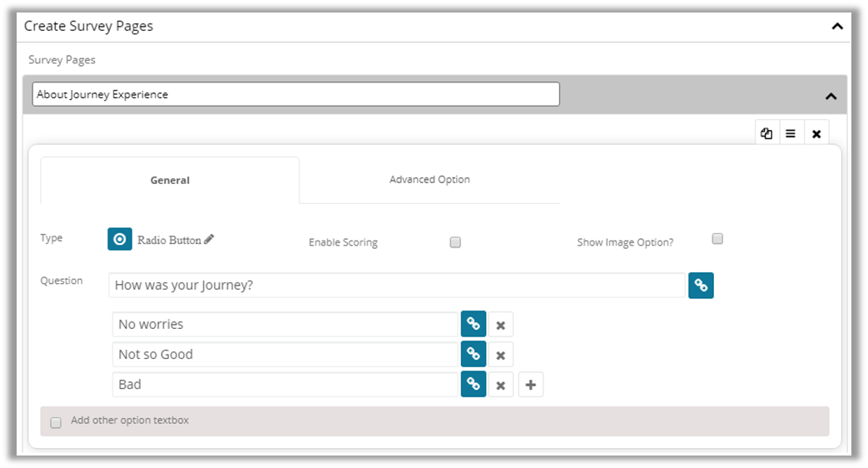
Task: Remove the Bad answer option
Action: pyautogui.click(x=501, y=385)
